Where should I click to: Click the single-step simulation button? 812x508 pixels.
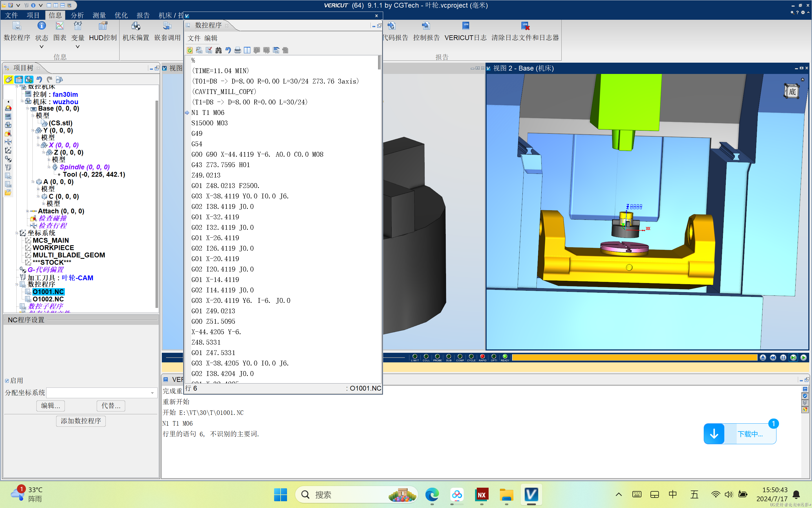point(793,358)
